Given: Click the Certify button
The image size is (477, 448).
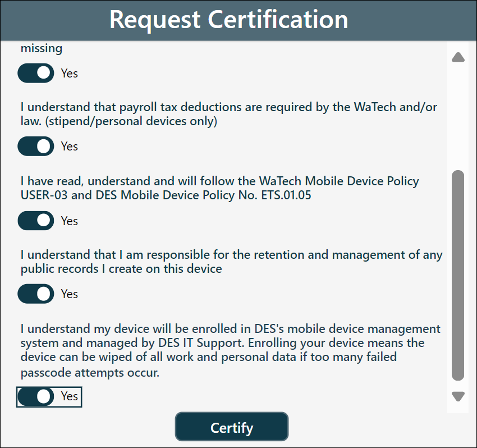Looking at the screenshot, I should click(232, 427).
